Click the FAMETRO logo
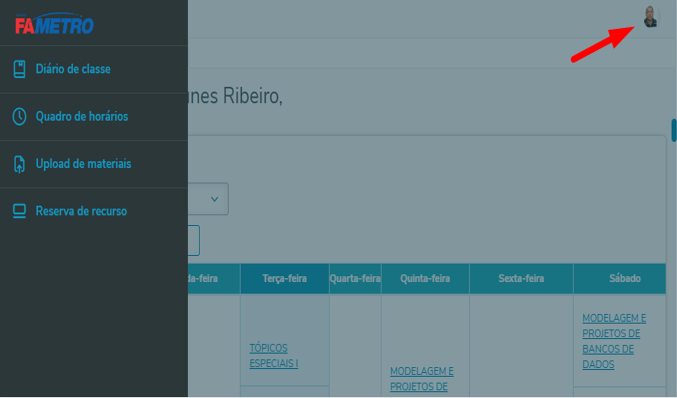The width and height of the screenshot is (677, 398). point(54,24)
